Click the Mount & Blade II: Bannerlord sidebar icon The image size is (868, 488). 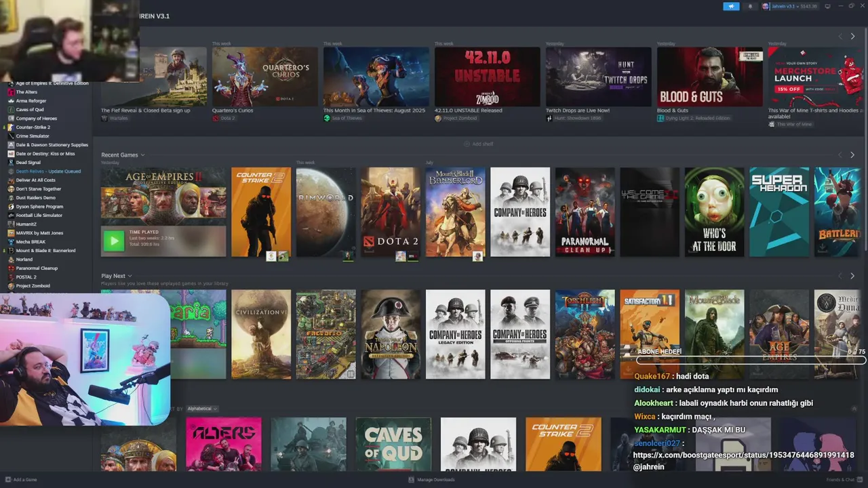tap(11, 251)
